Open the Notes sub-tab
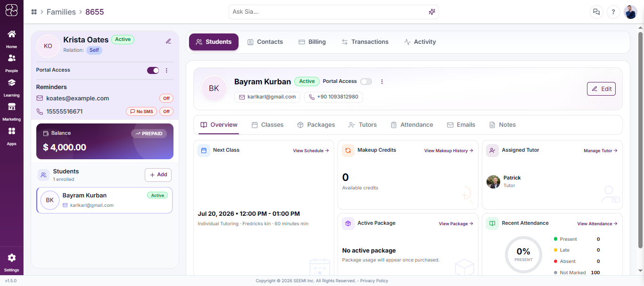This screenshot has height=286, width=644. (503, 125)
